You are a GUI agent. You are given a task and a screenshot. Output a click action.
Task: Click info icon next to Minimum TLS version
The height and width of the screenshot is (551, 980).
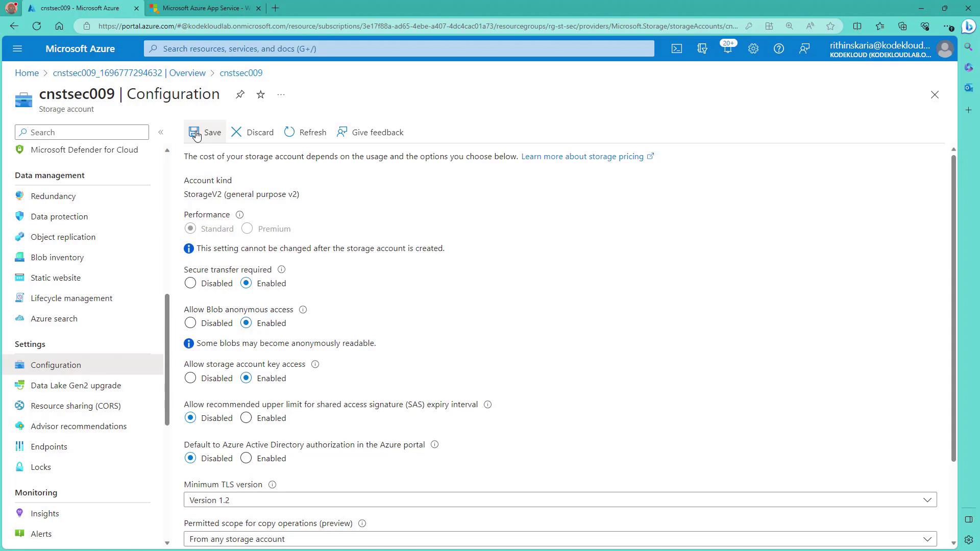click(x=272, y=485)
